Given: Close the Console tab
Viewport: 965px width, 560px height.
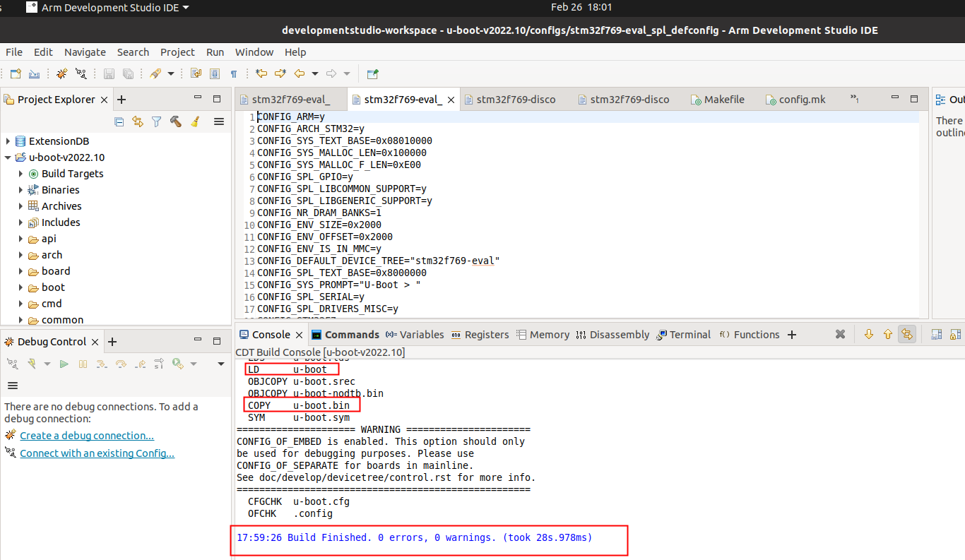Looking at the screenshot, I should (x=299, y=335).
